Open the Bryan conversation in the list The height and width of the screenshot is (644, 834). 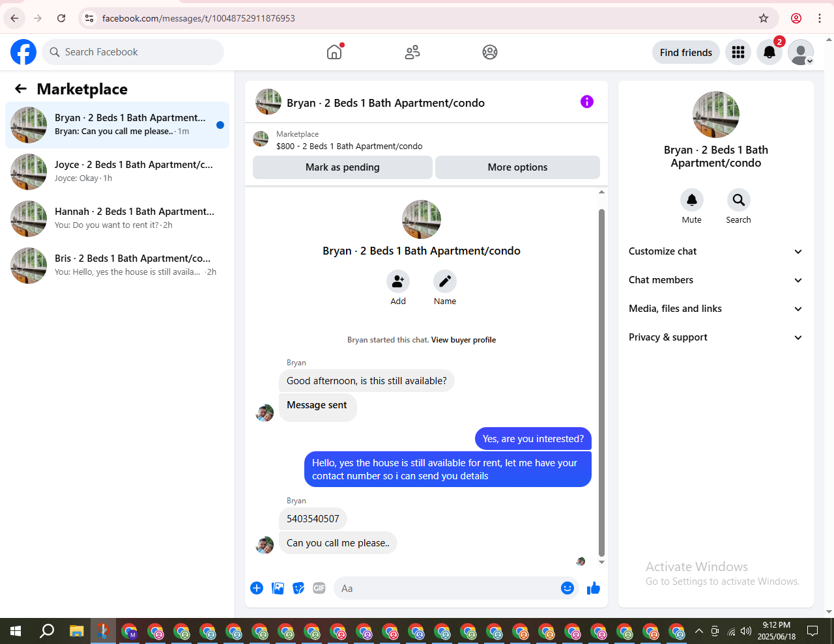[117, 125]
